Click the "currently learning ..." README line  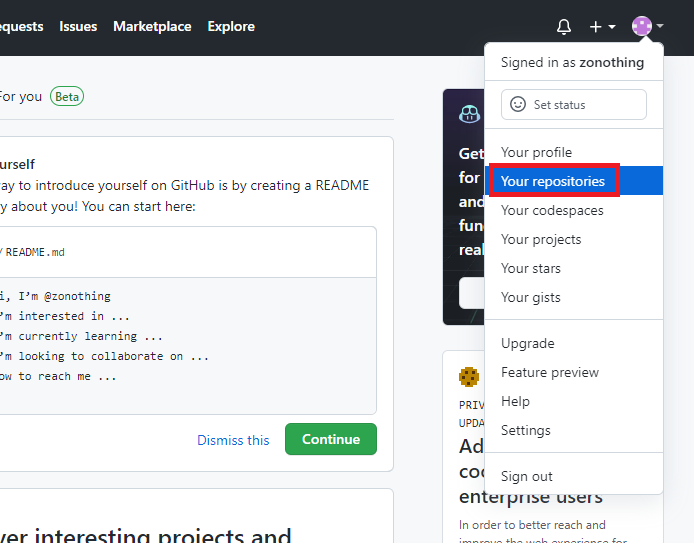point(81,336)
